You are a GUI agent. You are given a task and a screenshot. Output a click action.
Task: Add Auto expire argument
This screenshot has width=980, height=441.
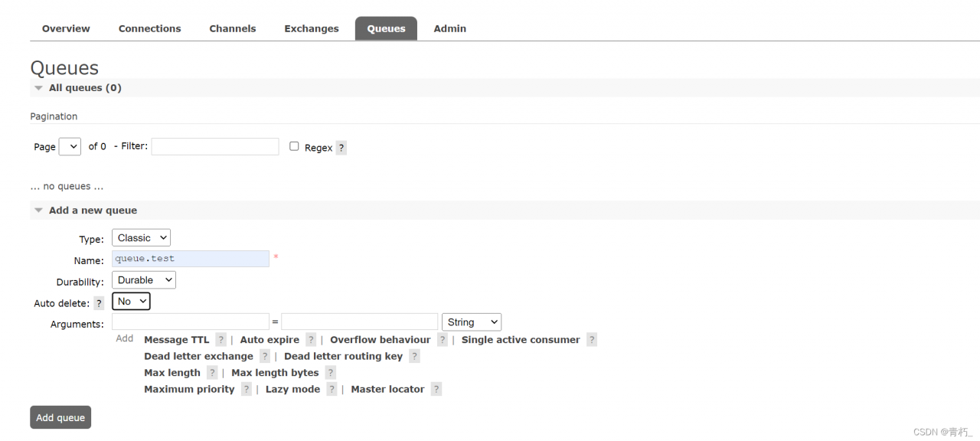click(x=269, y=340)
